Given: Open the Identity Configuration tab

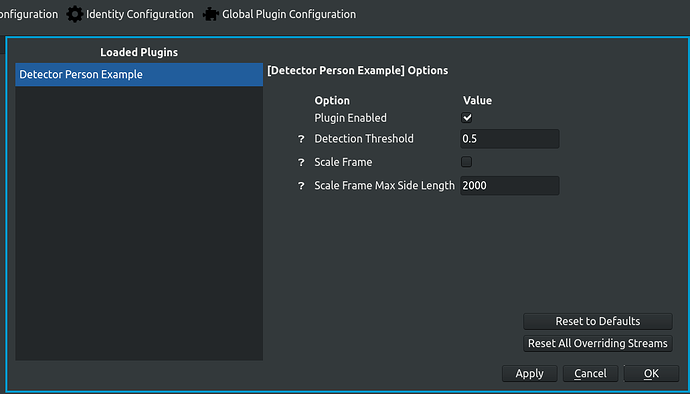Looking at the screenshot, I should 130,15.
